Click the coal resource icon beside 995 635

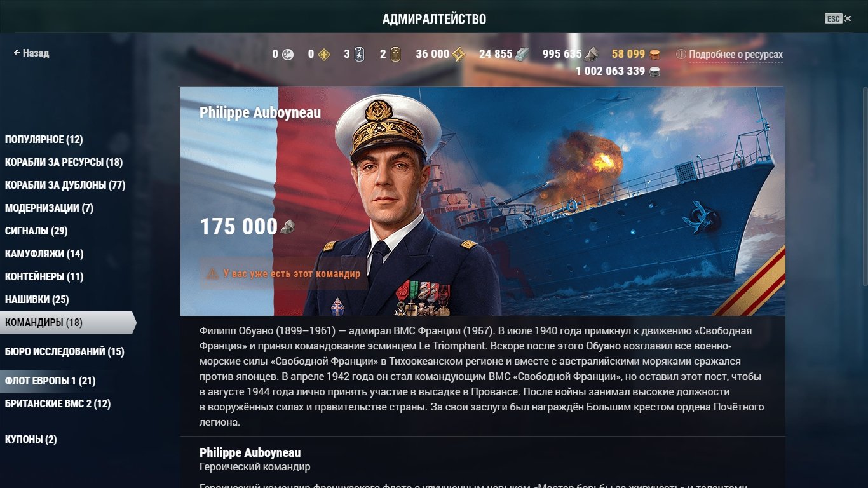590,54
